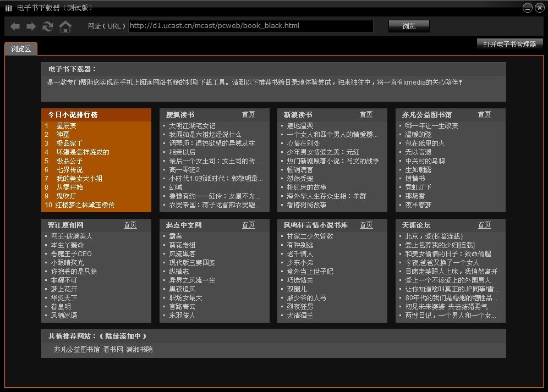Click the forward navigation arrow
This screenshot has width=548, height=392.
click(31, 26)
